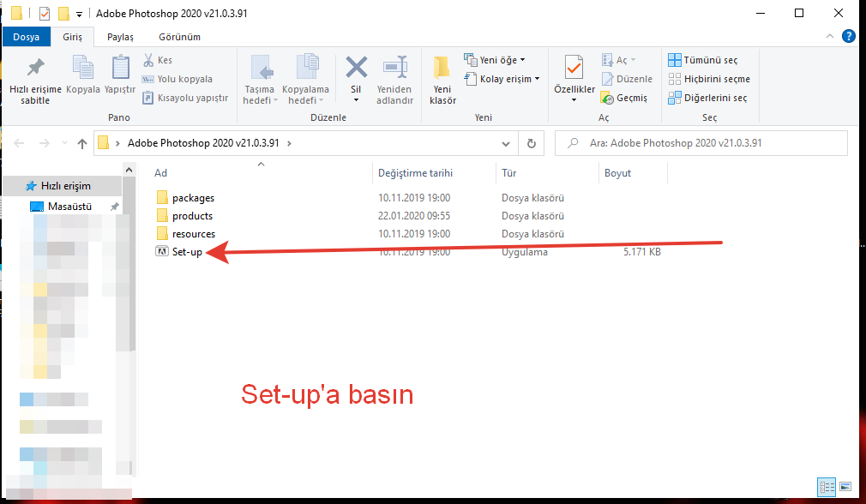Open the Dosya menu tab
Viewport: 866px width, 504px height.
pos(26,37)
